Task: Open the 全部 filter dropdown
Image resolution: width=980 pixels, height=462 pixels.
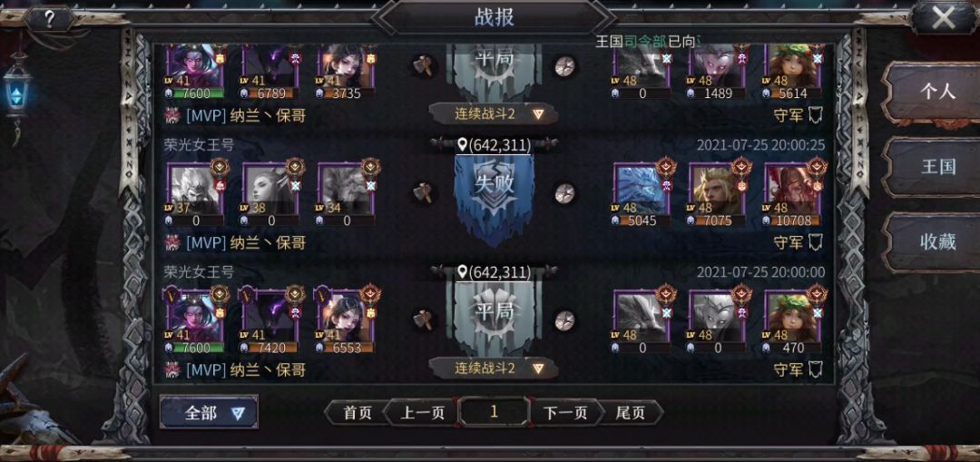Action: pyautogui.click(x=209, y=413)
